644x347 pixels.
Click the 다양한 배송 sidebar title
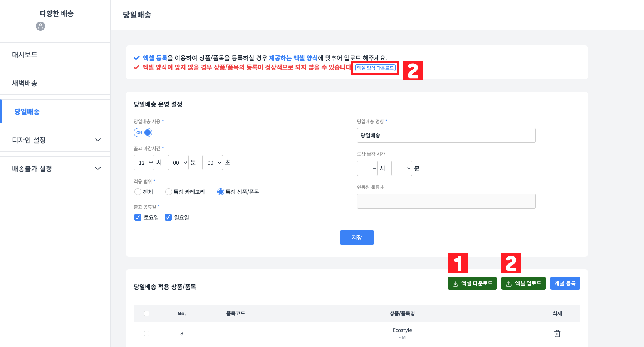pos(57,13)
